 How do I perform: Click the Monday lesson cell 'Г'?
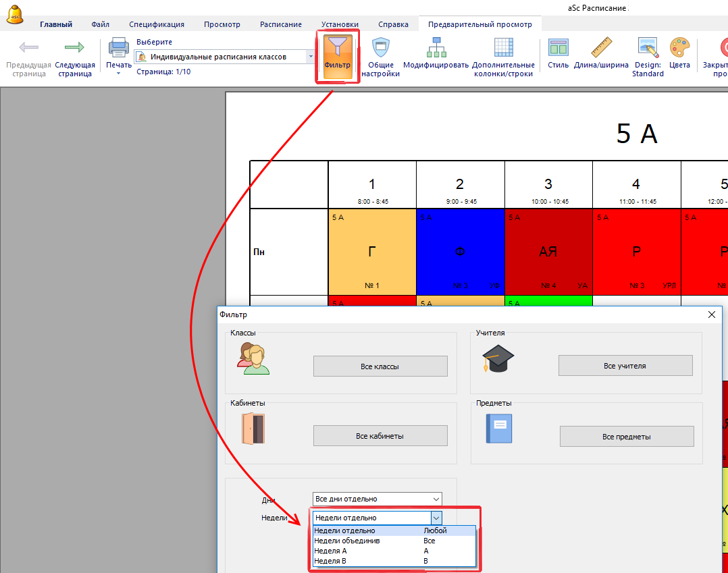[372, 252]
